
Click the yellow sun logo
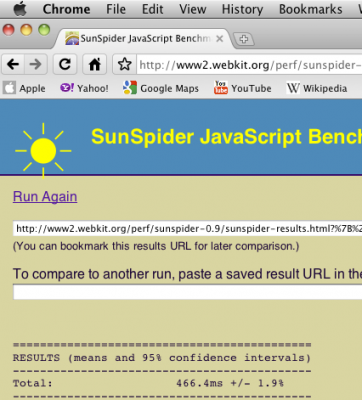43,151
